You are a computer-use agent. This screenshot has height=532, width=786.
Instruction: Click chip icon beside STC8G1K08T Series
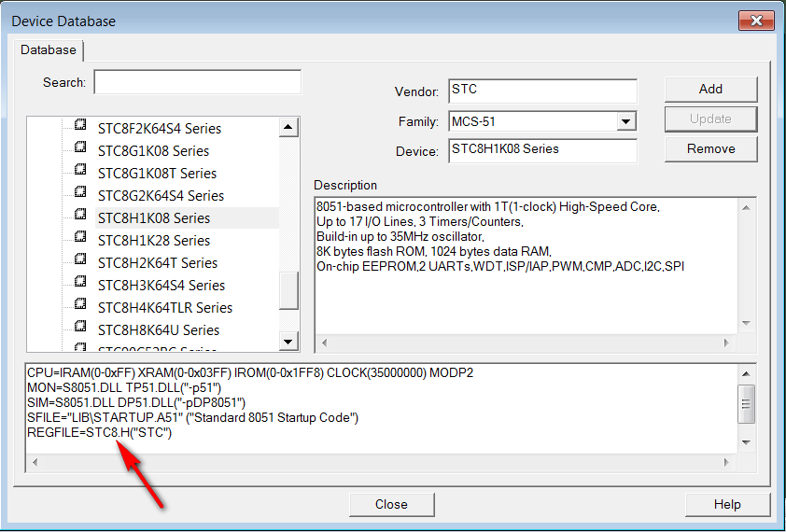(80, 170)
